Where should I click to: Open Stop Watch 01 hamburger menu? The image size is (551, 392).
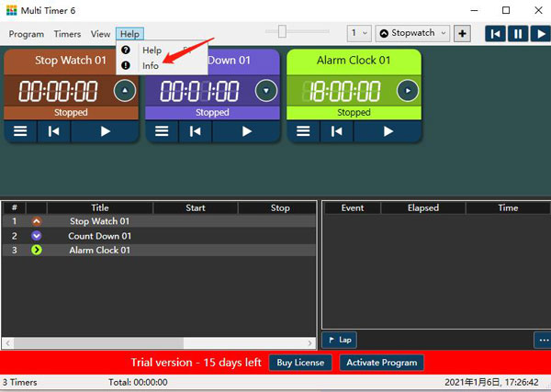[20, 131]
